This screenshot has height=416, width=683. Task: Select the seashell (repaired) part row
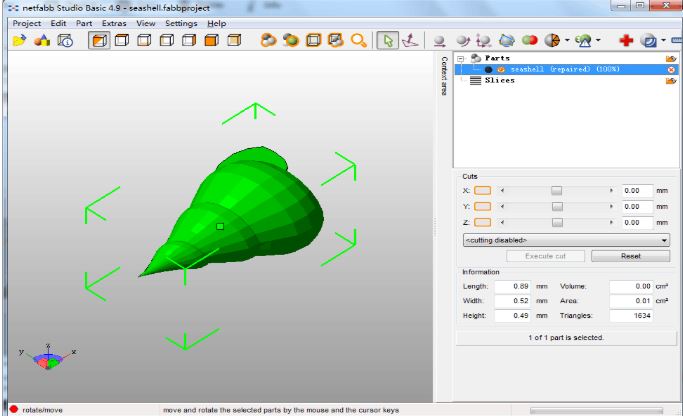pos(566,70)
